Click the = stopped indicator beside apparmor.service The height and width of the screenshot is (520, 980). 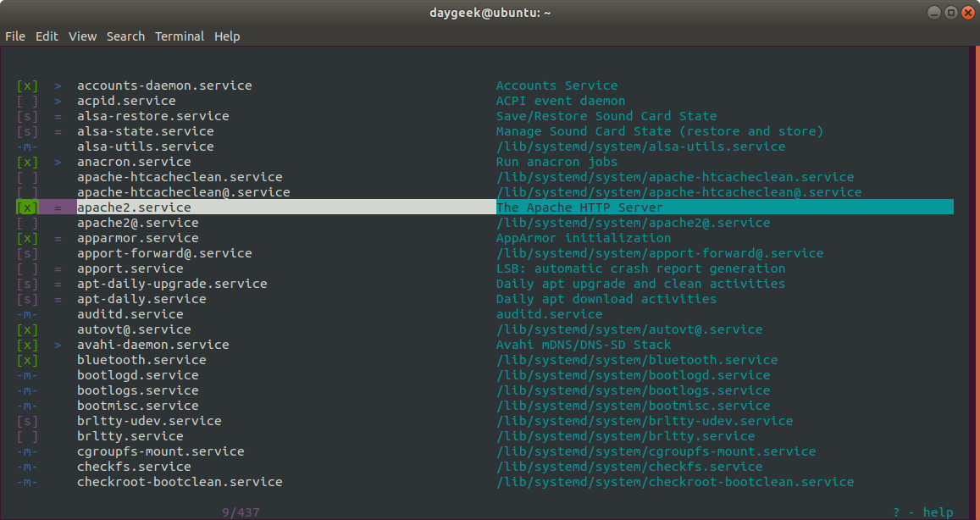(x=58, y=238)
